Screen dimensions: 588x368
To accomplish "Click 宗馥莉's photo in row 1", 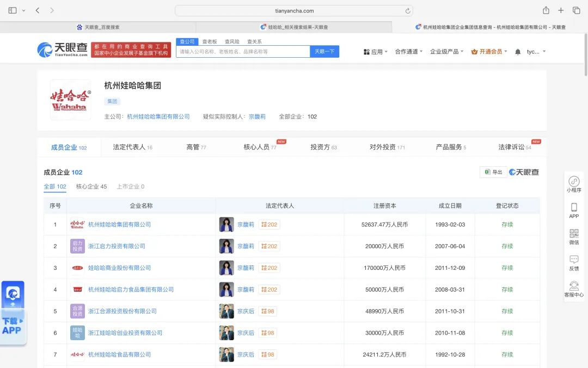I will coord(226,225).
